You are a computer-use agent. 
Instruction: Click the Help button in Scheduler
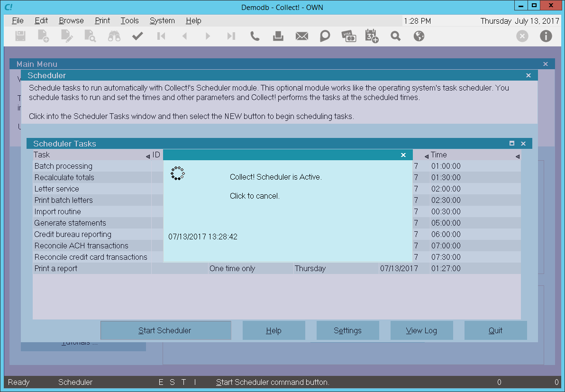pyautogui.click(x=274, y=330)
